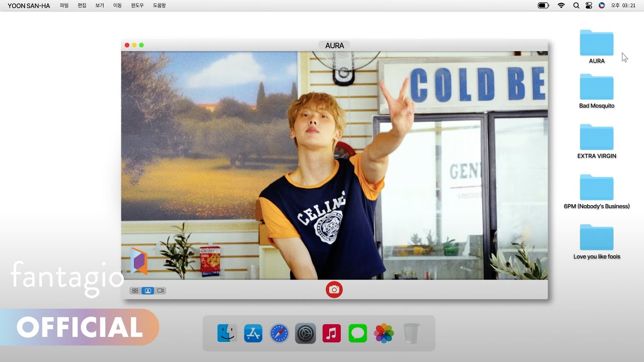This screenshot has width=644, height=362.
Task: Launch App Store from the dock
Action: [x=253, y=333]
